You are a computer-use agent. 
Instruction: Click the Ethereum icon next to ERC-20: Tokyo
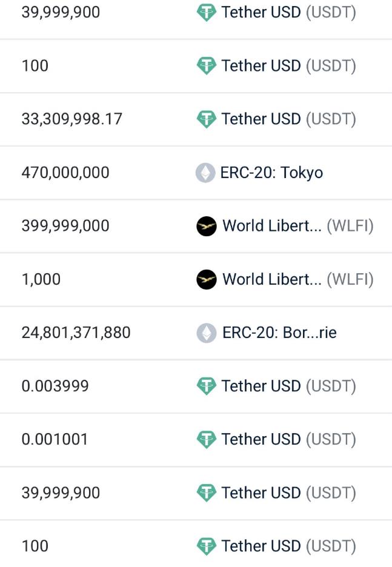click(205, 173)
